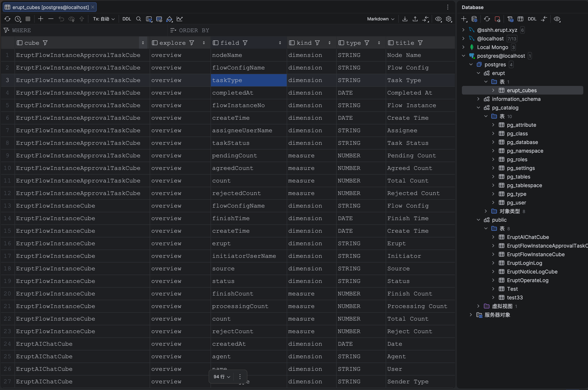Toggle filter on the cube column
This screenshot has width=588, height=390.
click(x=45, y=43)
